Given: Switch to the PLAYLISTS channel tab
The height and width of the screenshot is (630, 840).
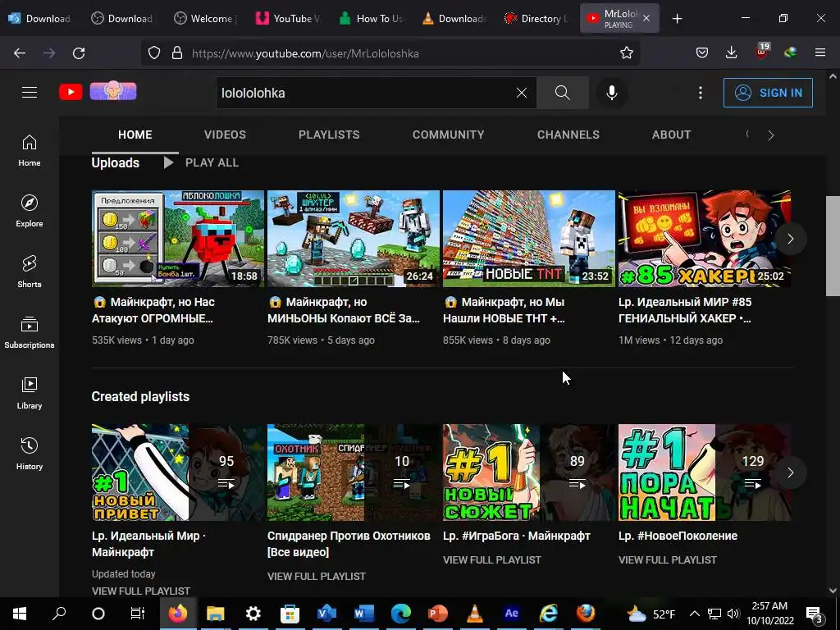Looking at the screenshot, I should click(x=329, y=135).
